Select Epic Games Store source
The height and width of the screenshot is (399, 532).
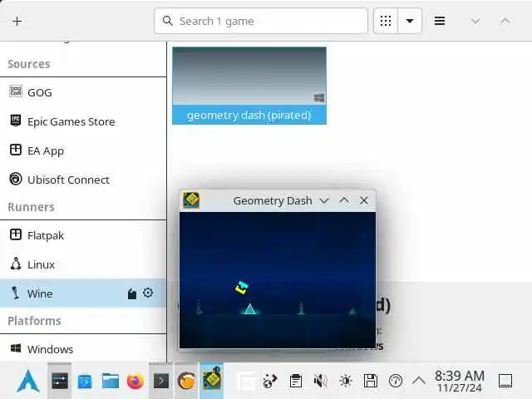click(x=83, y=121)
